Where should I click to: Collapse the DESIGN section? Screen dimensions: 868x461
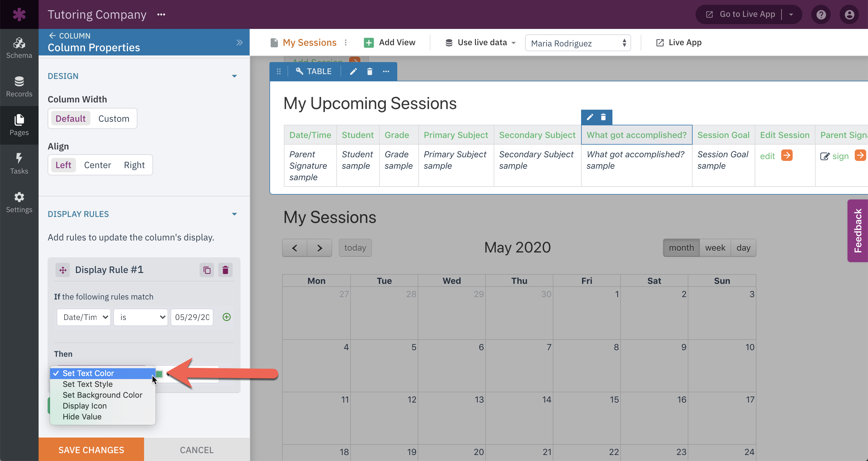(234, 76)
